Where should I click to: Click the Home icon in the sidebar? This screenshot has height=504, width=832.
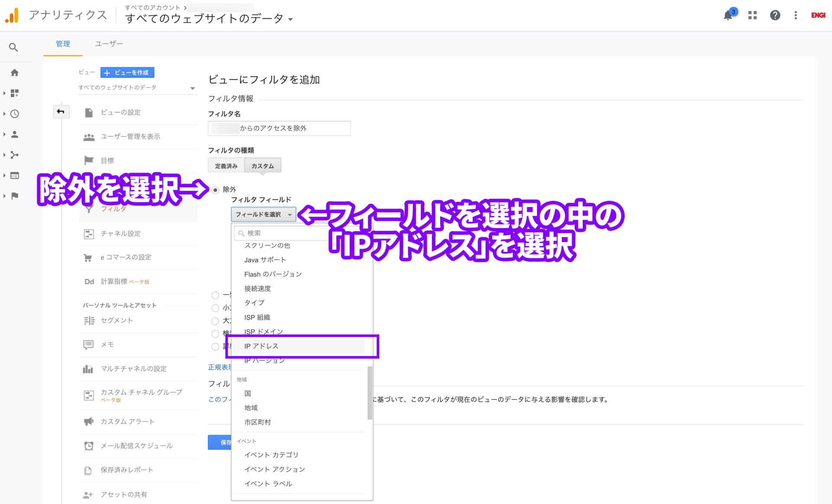[x=14, y=73]
